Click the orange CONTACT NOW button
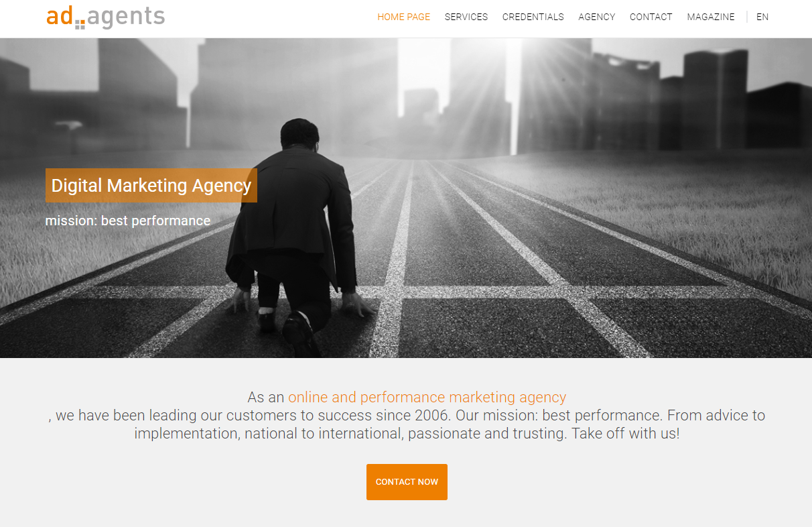The height and width of the screenshot is (527, 812). click(407, 482)
